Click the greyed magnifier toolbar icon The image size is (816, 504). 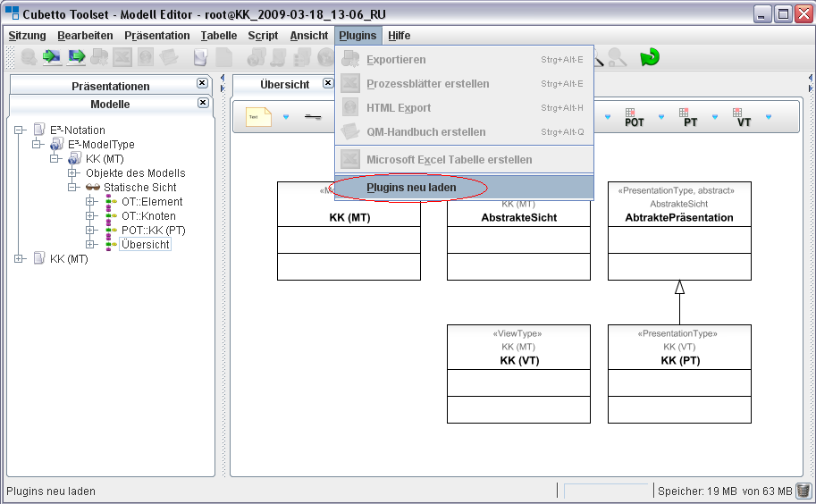618,56
